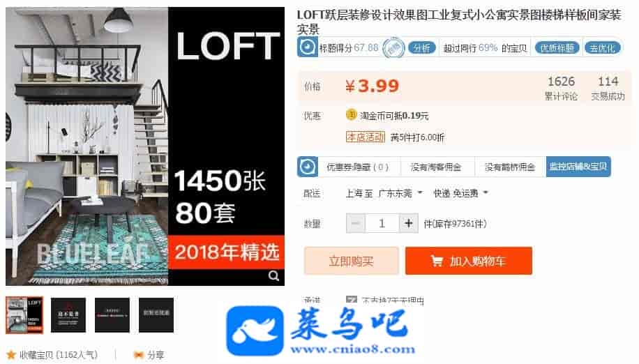Click the clock icon beside 优惠券隐藏
The height and width of the screenshot is (364, 639).
[x=307, y=167]
